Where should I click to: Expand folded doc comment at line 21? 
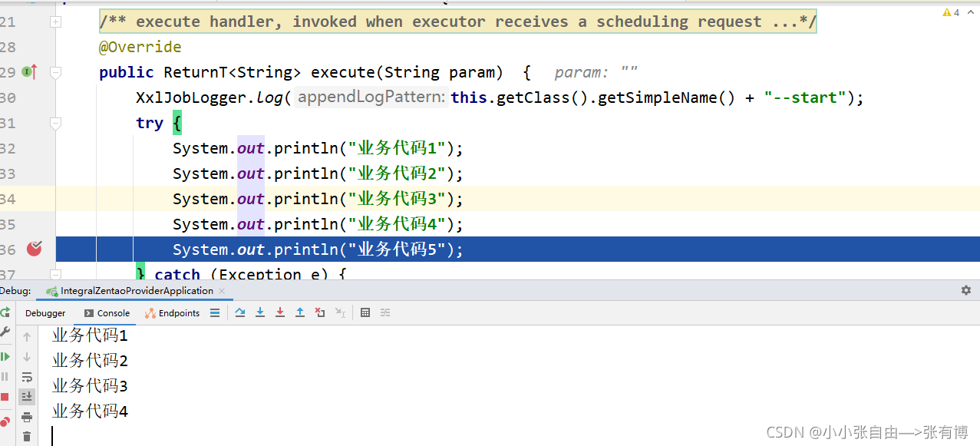pos(55,22)
